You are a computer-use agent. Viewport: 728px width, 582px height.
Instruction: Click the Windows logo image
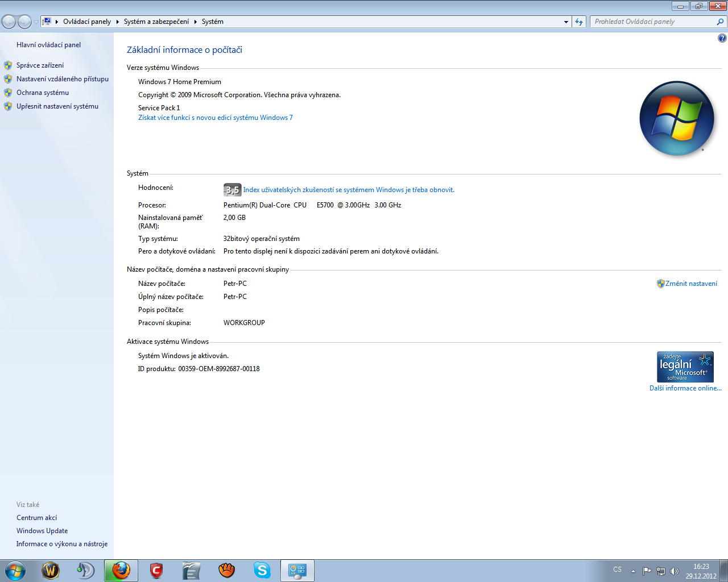click(677, 118)
